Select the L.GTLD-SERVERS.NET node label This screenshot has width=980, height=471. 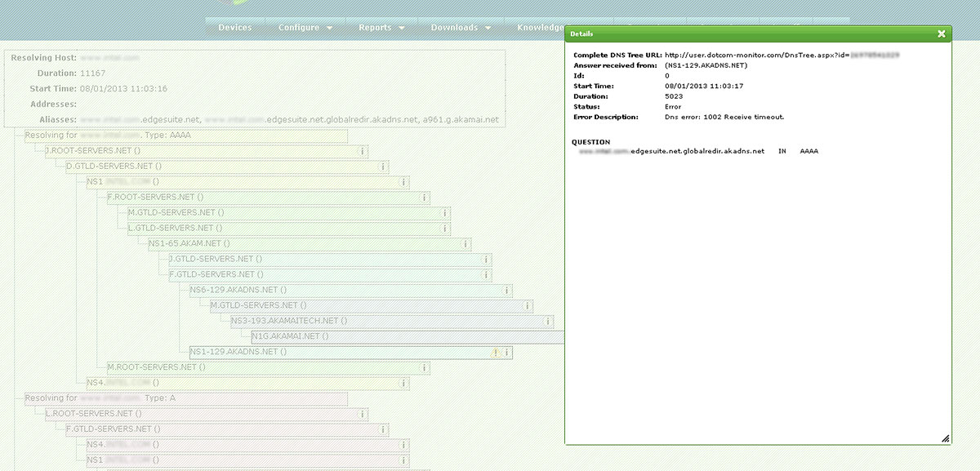175,229
